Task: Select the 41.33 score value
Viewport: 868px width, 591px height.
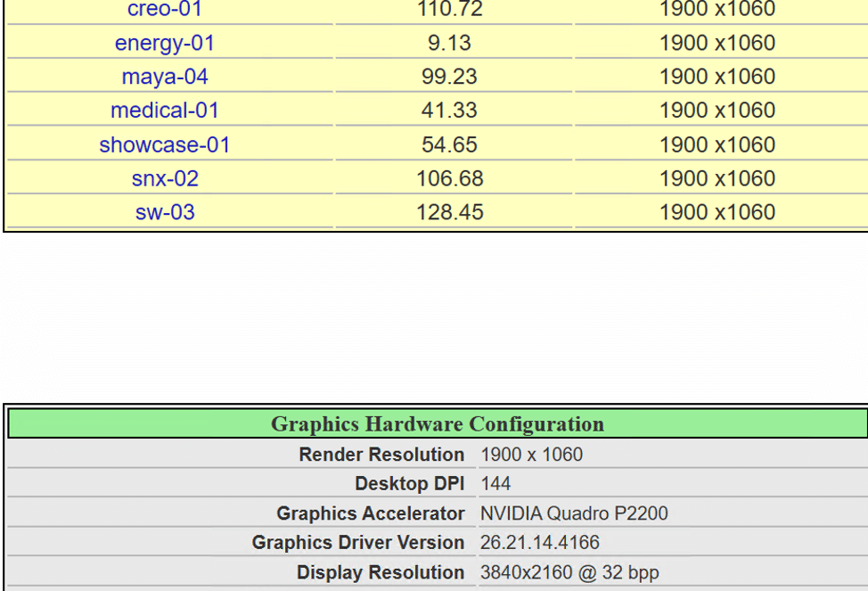Action: [449, 111]
